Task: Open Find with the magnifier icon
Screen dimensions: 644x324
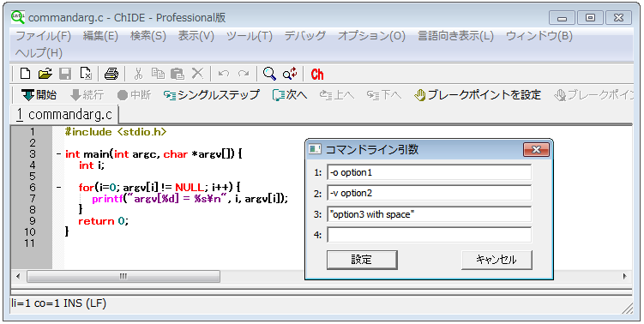Action: pos(269,74)
